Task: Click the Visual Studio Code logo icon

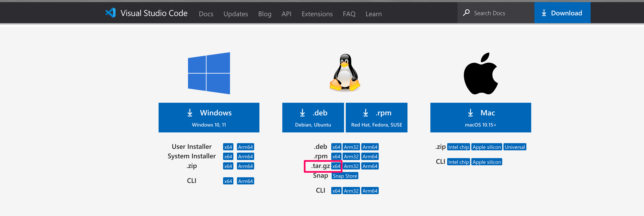Action: pos(110,13)
